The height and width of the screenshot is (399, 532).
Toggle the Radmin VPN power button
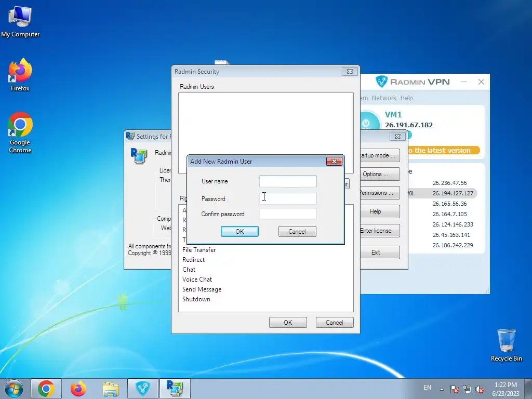point(369,121)
